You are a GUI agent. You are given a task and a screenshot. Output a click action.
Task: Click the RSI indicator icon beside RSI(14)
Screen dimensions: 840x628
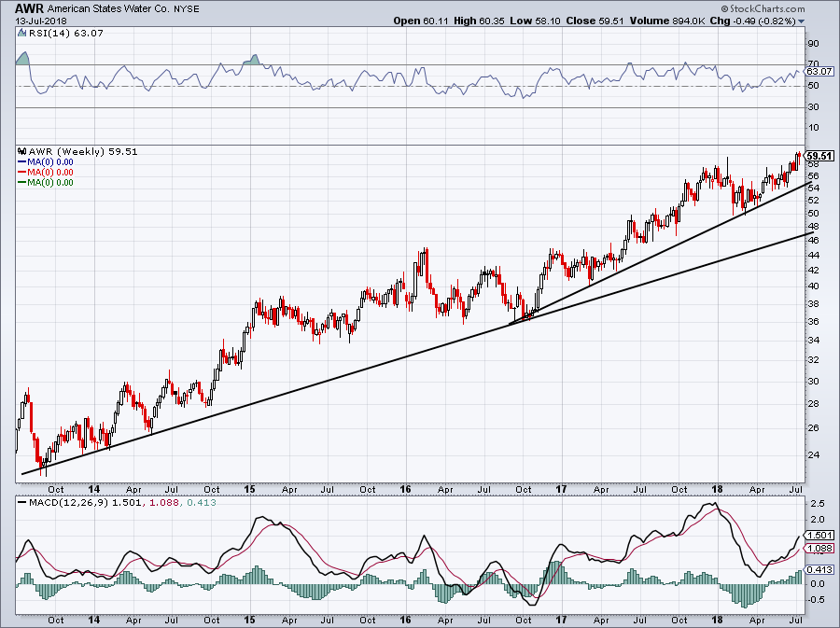[21, 33]
